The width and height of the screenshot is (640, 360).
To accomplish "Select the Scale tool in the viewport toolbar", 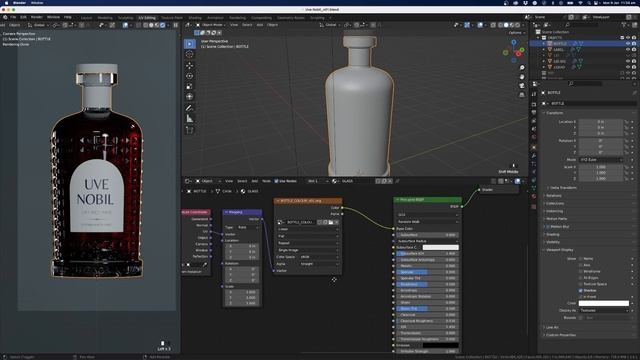I will point(189,87).
